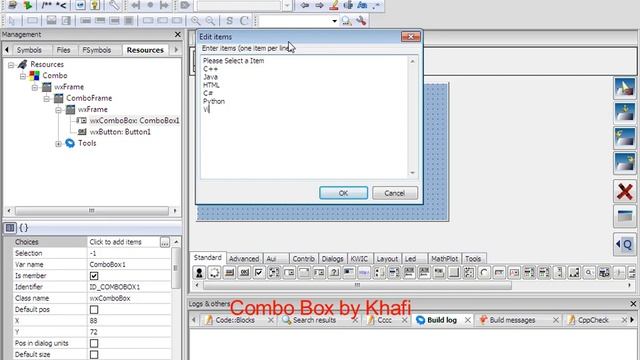Click the doxygen block comment /** icon
The image size is (640, 360).
(x=47, y=5)
